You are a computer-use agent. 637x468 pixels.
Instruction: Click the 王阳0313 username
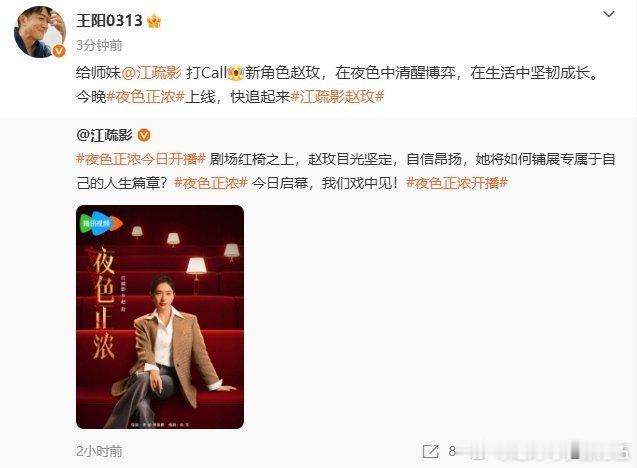coord(109,20)
